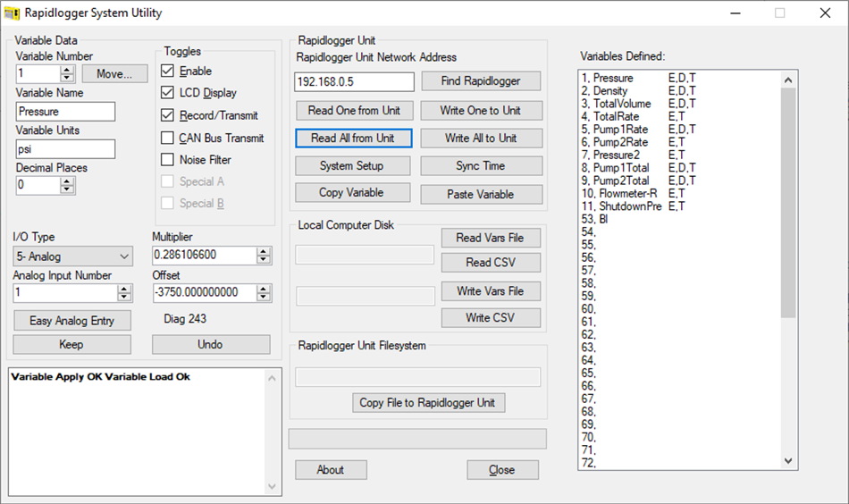Click Find Rapidlogger button
Image resolution: width=849 pixels, height=504 pixels.
[x=481, y=81]
